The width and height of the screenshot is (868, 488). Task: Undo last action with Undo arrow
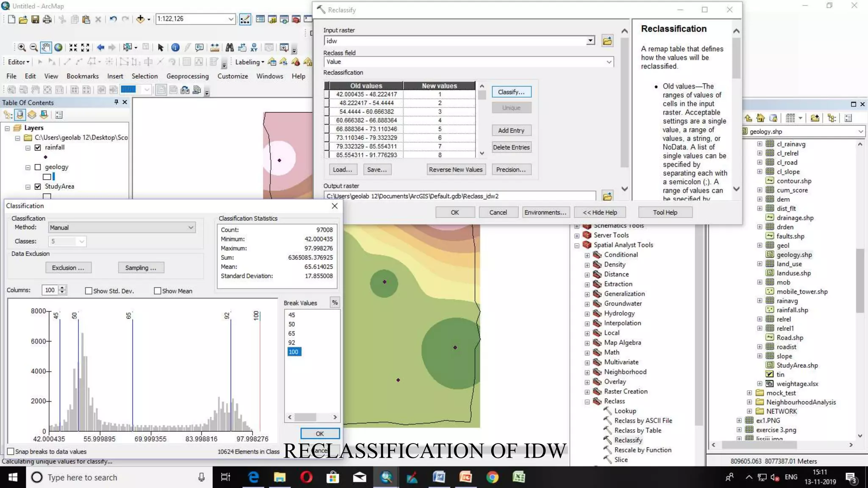113,19
